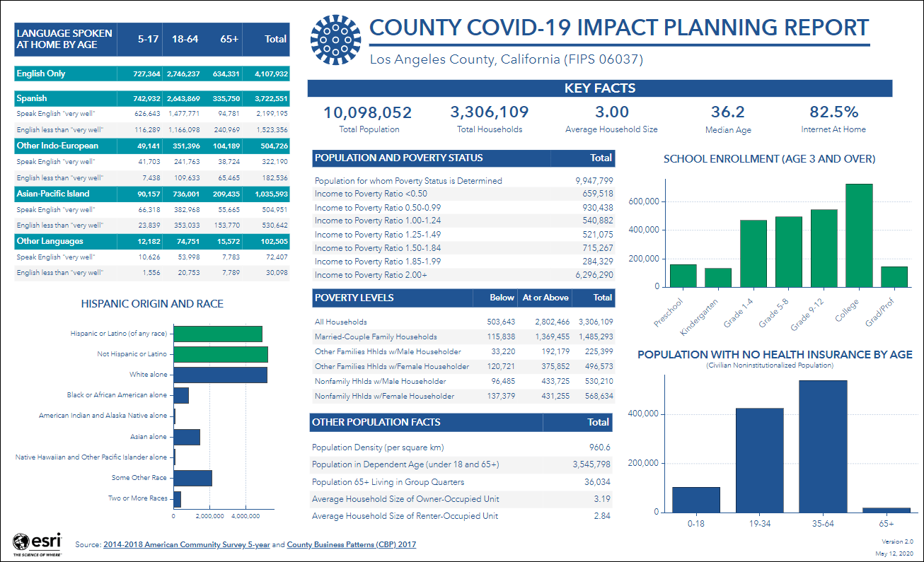Click the OTHER POPULATION FACTS header
Image resolution: width=924 pixels, height=562 pixels.
(x=376, y=422)
